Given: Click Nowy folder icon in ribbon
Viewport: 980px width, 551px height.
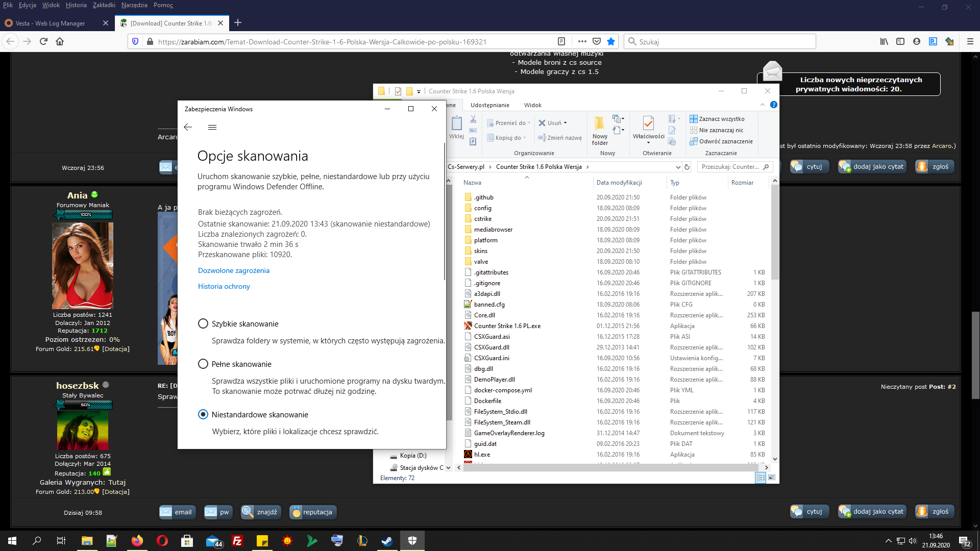Looking at the screenshot, I should pos(600,131).
